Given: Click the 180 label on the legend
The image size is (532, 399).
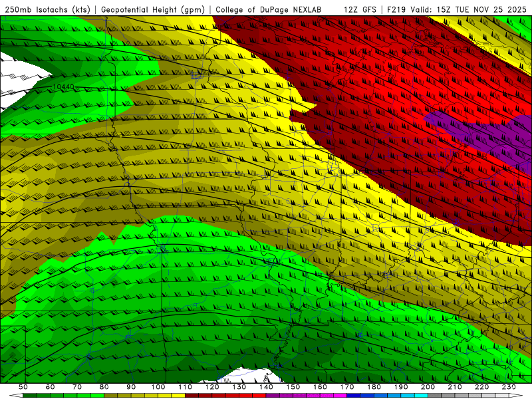Looking at the screenshot, I should pos(374,387).
